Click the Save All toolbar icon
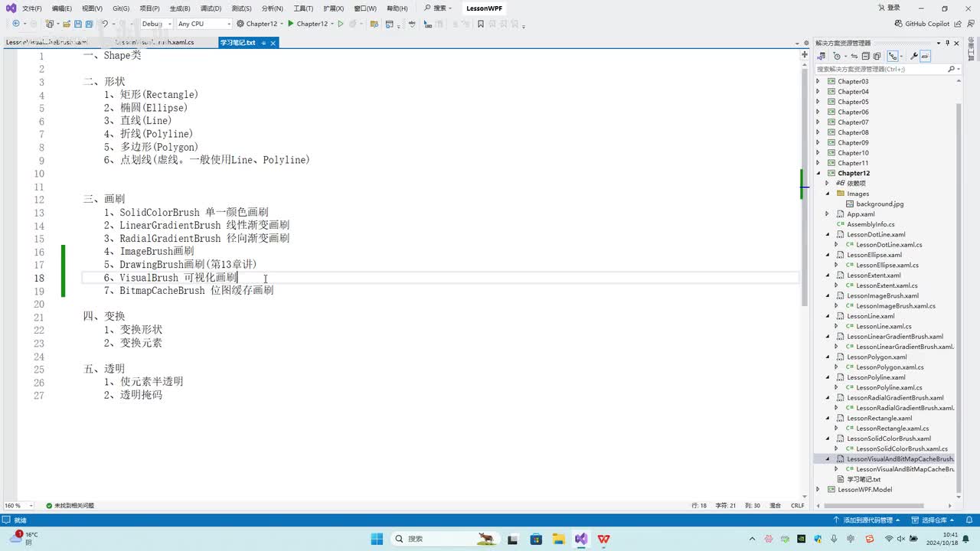Viewport: 980px width, 551px height. pos(89,24)
